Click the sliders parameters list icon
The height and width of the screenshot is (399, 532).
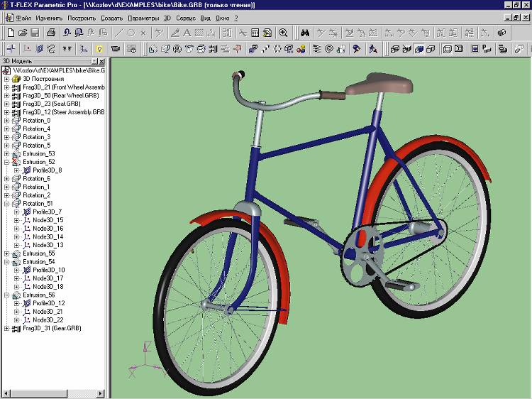316,49
